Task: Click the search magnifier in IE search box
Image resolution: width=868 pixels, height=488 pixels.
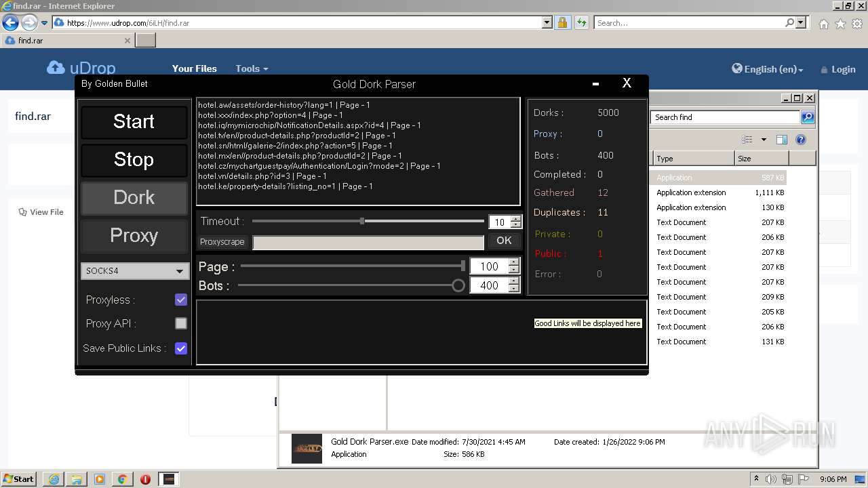Action: pos(789,23)
